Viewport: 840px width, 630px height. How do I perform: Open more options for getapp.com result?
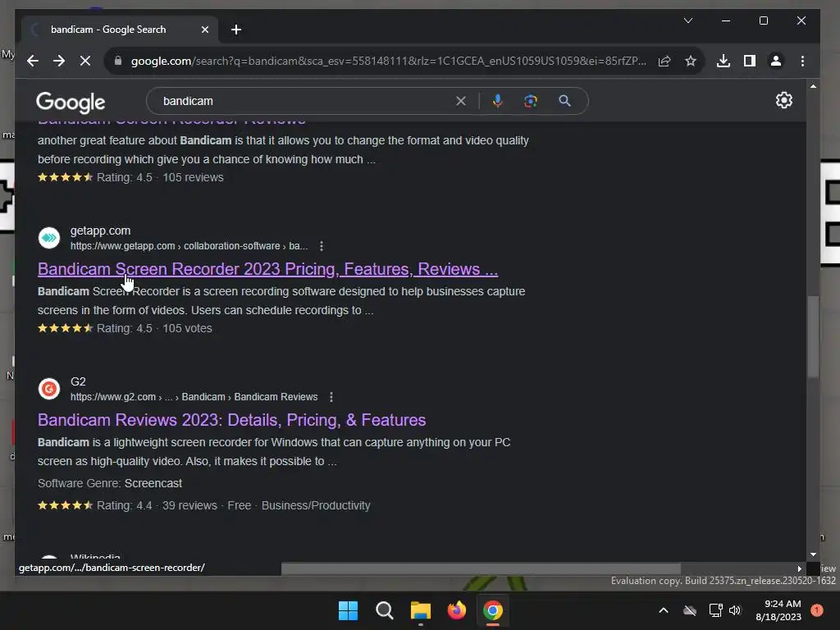(322, 246)
